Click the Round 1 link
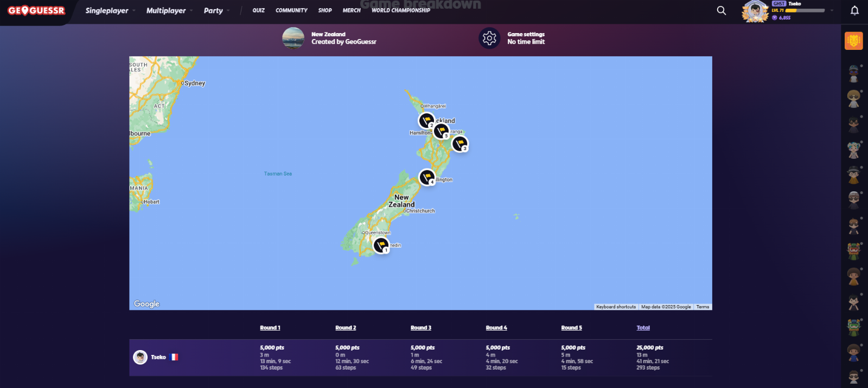This screenshot has height=388, width=868. click(x=270, y=328)
